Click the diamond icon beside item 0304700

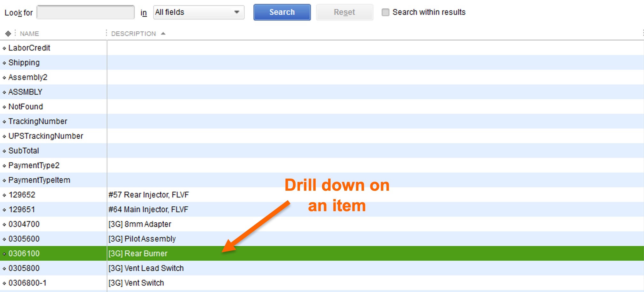[x=4, y=225]
